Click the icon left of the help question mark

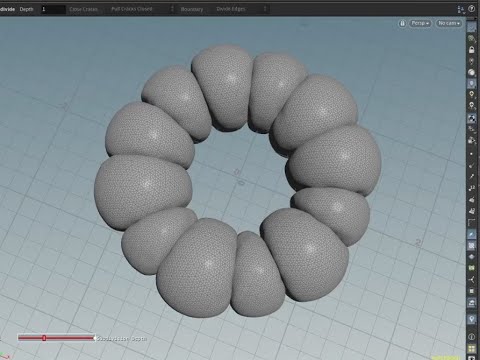461,9
